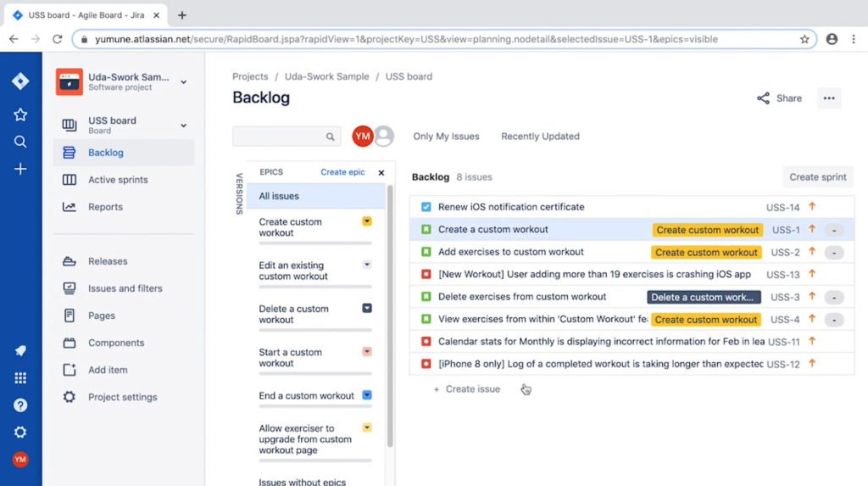This screenshot has height=486, width=868.
Task: Open Chrome three-dot menu
Action: tap(854, 39)
